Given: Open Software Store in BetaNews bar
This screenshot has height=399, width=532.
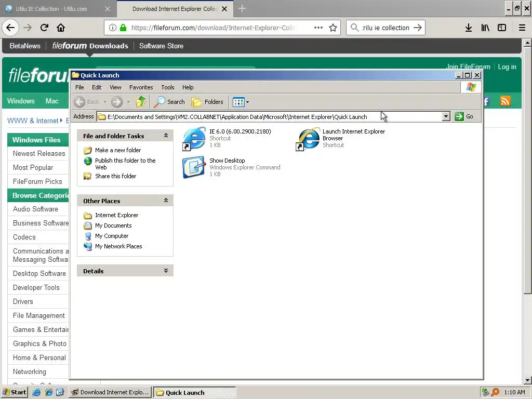Looking at the screenshot, I should coord(161,46).
